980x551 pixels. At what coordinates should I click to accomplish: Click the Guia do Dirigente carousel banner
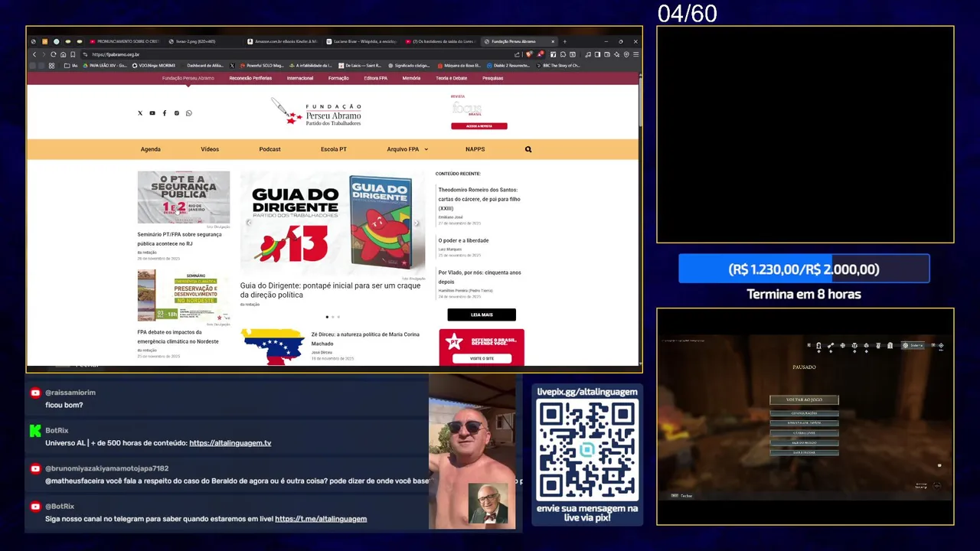click(x=333, y=223)
